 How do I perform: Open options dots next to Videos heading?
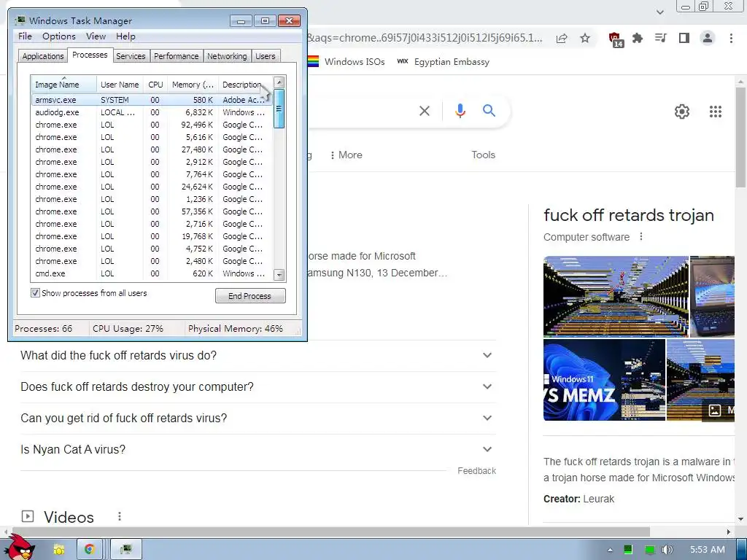(x=120, y=516)
